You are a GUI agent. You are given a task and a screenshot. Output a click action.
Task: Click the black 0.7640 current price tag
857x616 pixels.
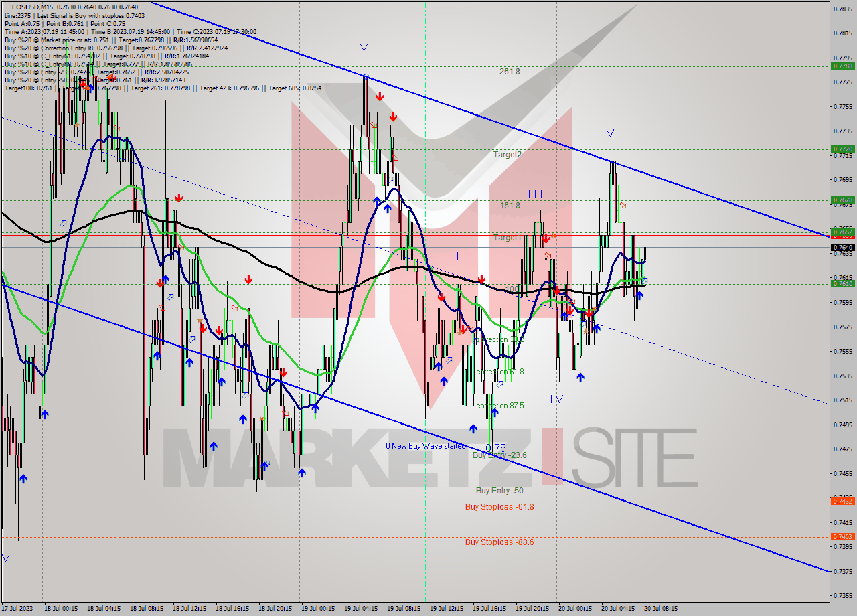coord(842,247)
